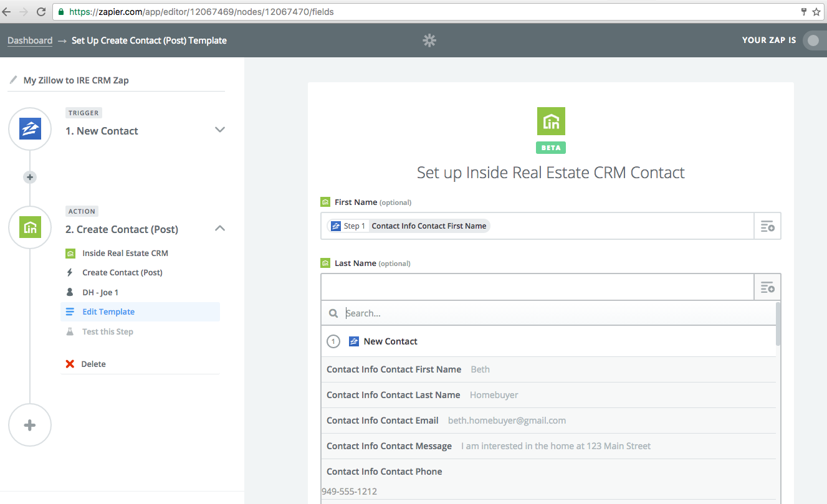Select Create Contact (Post) sidebar item
Screen dimensions: 827x504
(x=122, y=272)
